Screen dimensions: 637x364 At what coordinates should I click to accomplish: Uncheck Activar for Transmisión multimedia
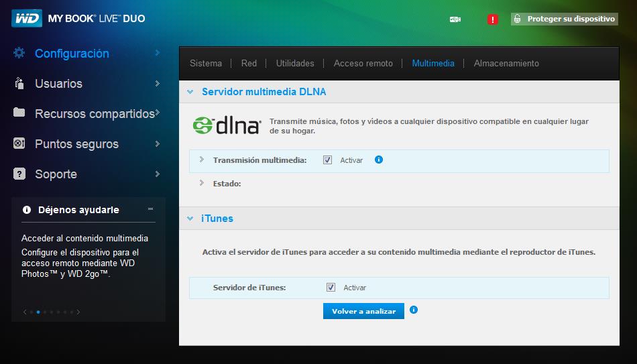pos(328,160)
